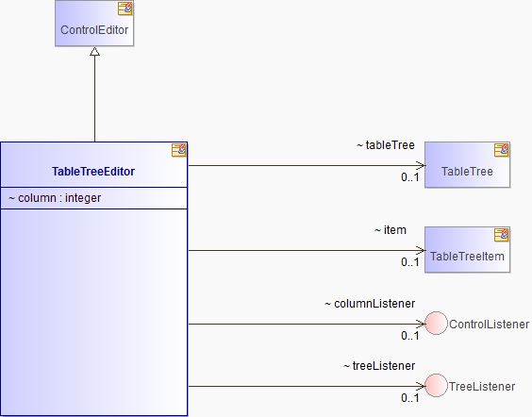The width and height of the screenshot is (532, 417).
Task: Click the arrowhead pointing to TableTree
Action: tap(421, 166)
